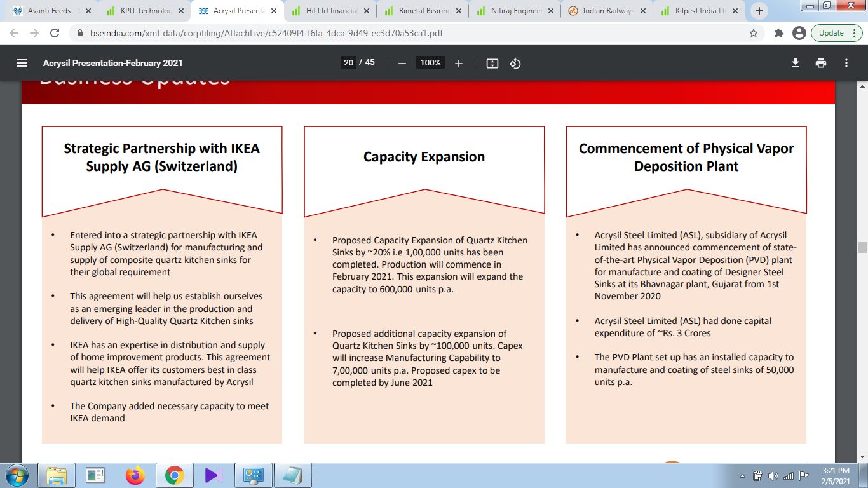Download the Acrysil presentation PDF
The image size is (868, 488).
coord(795,63)
